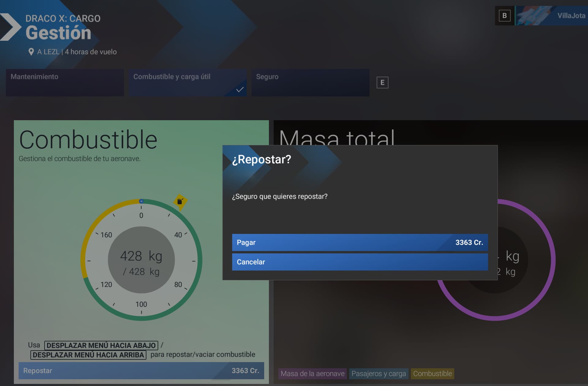Select the Combustible y carga útil tab
Viewport: 588px width, 386px height.
188,83
